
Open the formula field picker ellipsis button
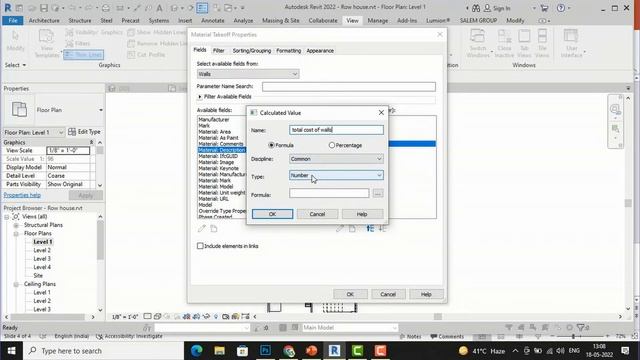tap(378, 193)
